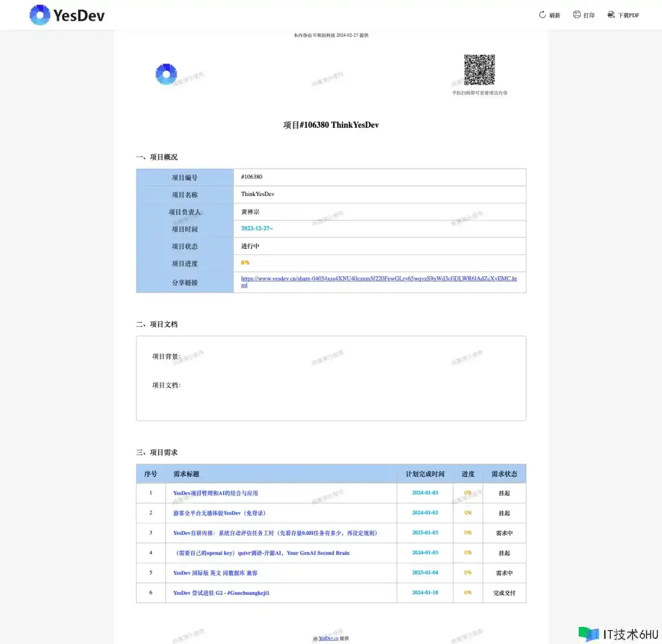Open the project share link URL
Screen dimensions: 662x644
coord(379,279)
